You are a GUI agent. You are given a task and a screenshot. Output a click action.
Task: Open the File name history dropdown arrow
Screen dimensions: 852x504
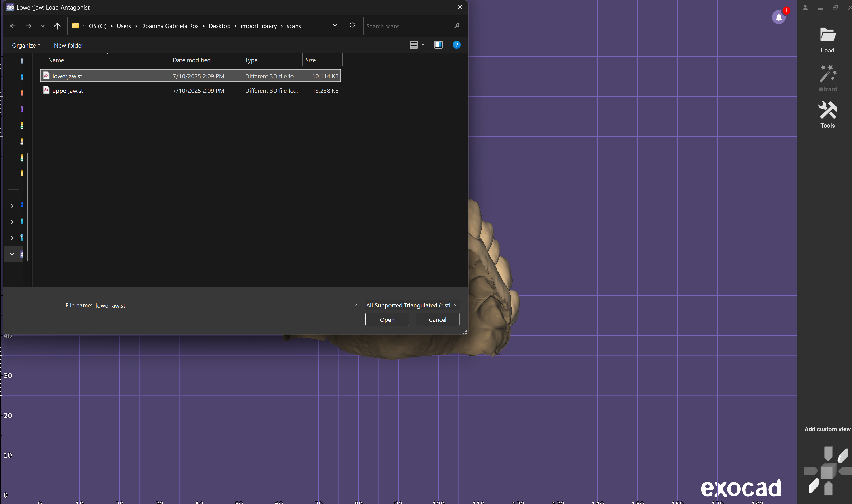[355, 305]
